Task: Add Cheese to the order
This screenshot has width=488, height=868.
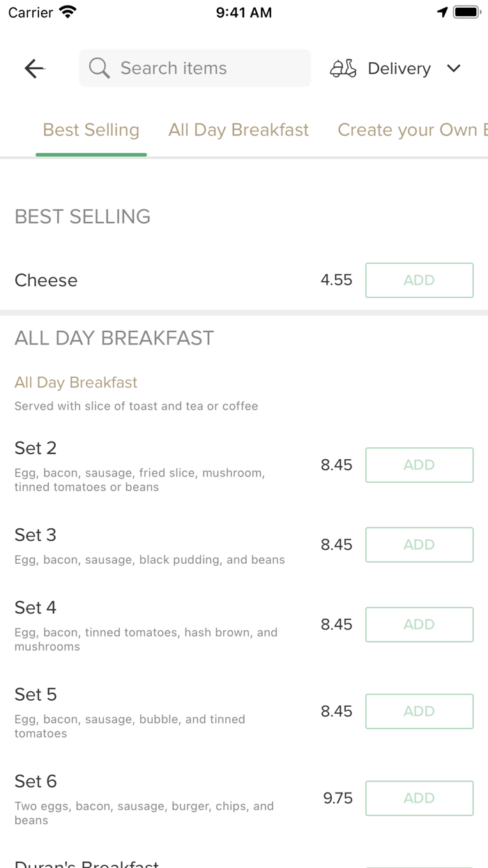Action: point(419,280)
